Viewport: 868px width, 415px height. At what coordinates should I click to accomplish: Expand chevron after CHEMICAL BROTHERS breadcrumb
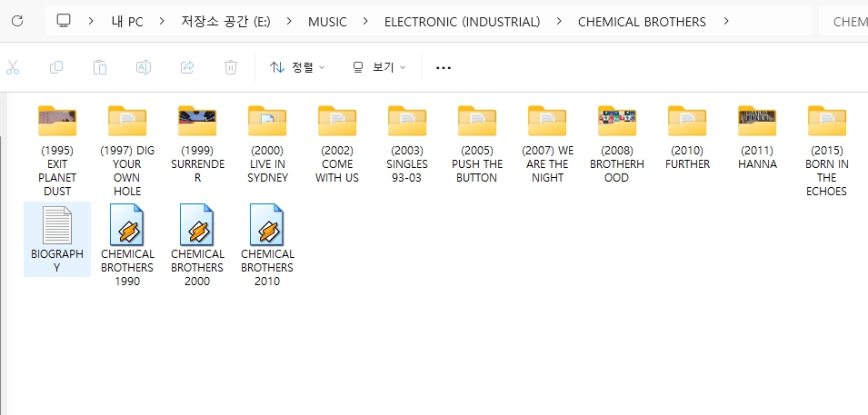(726, 22)
